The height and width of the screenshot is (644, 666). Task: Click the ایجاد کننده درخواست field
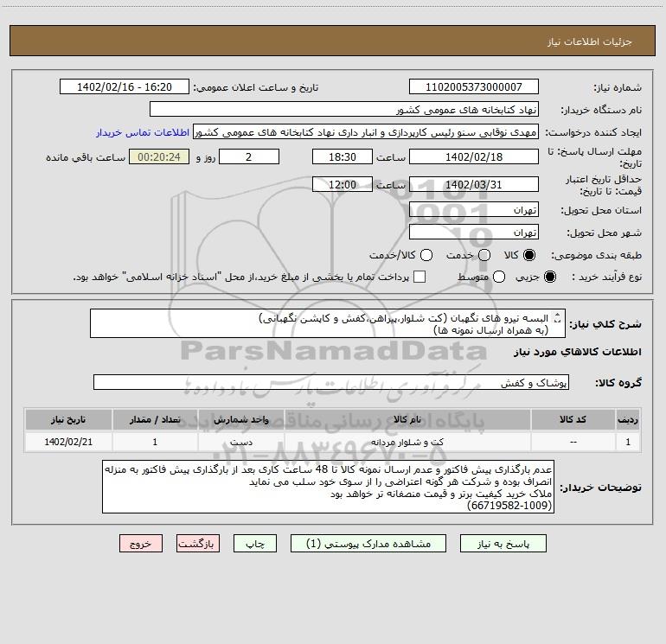click(x=366, y=131)
